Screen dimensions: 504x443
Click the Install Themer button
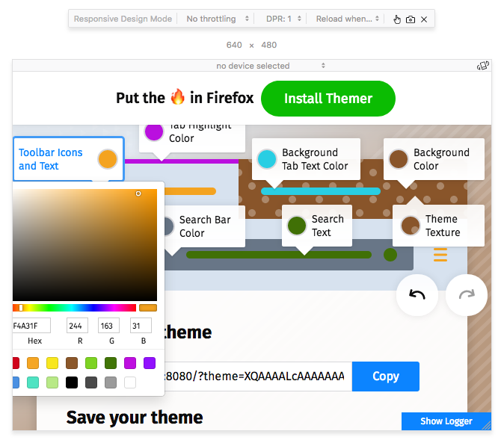(x=328, y=99)
